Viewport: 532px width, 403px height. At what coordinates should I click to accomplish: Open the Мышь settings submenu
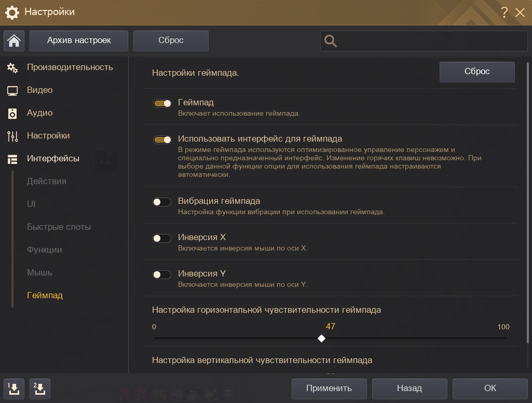tap(39, 272)
